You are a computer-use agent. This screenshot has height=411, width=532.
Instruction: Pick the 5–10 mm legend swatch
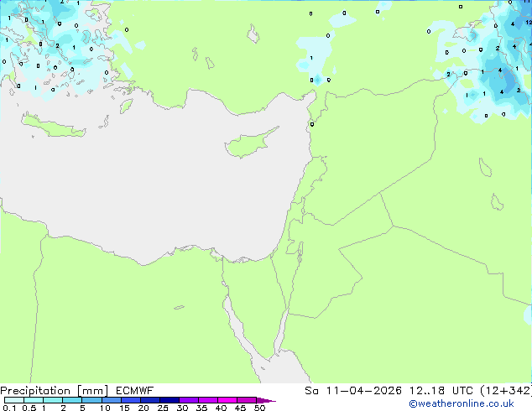click(x=91, y=400)
